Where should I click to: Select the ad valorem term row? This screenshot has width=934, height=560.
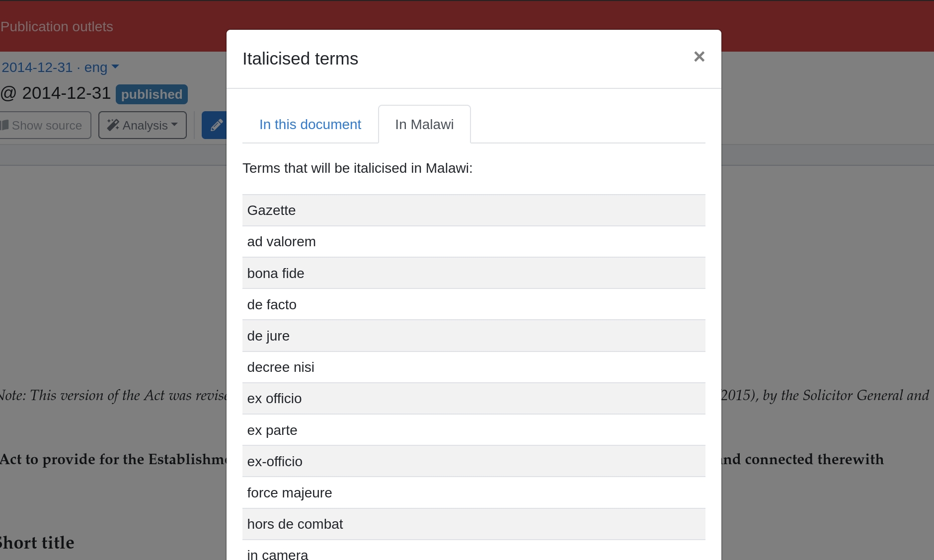coord(473,242)
